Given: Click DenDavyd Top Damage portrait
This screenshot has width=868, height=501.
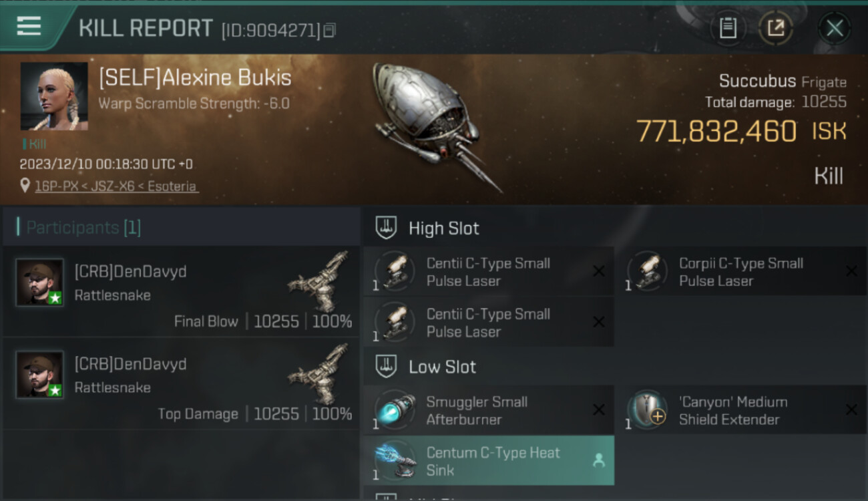Looking at the screenshot, I should tap(40, 375).
